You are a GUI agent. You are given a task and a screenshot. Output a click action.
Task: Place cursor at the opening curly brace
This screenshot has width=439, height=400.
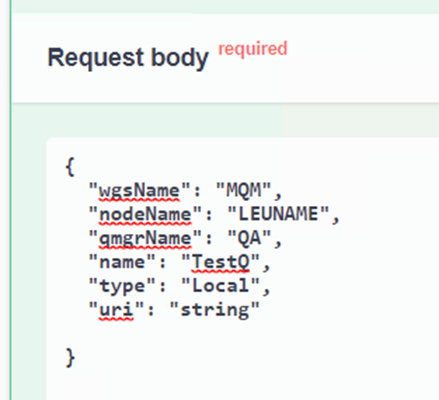(70, 167)
